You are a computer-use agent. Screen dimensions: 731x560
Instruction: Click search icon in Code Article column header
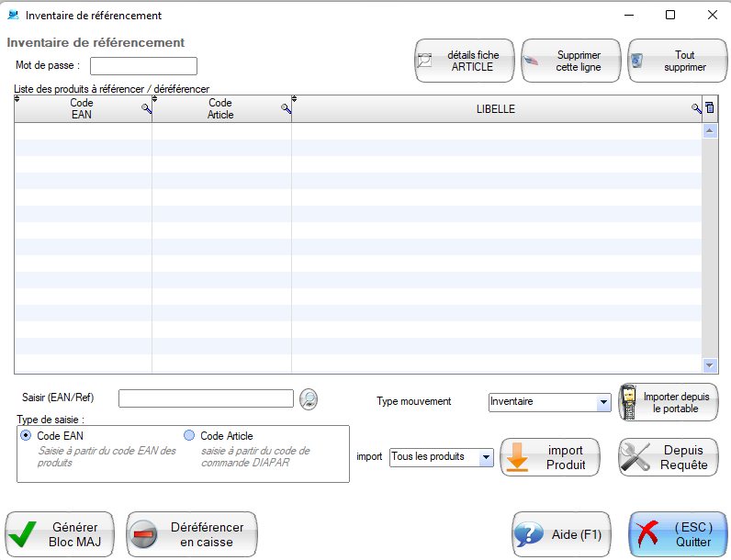click(x=286, y=109)
